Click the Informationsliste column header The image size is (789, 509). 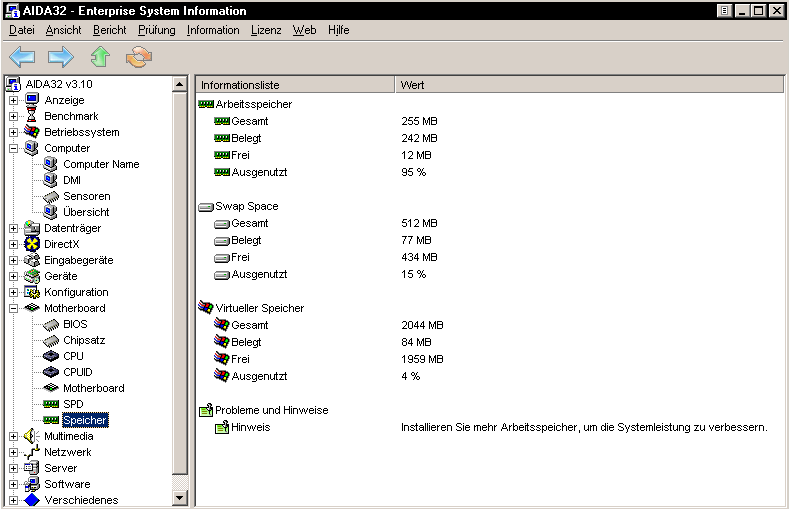(x=295, y=85)
